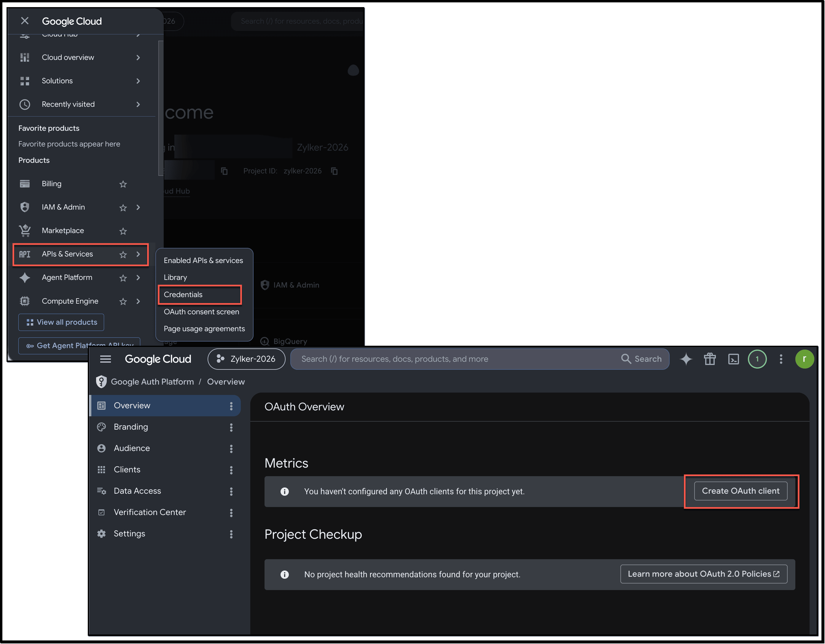Select Library in the APIs submenu

[x=175, y=278]
